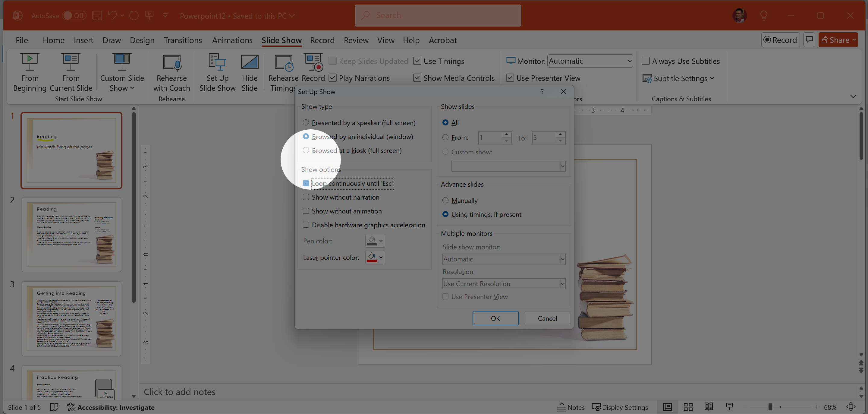Expand the Resolution combo box
Image resolution: width=868 pixels, height=414 pixels.
[562, 284]
